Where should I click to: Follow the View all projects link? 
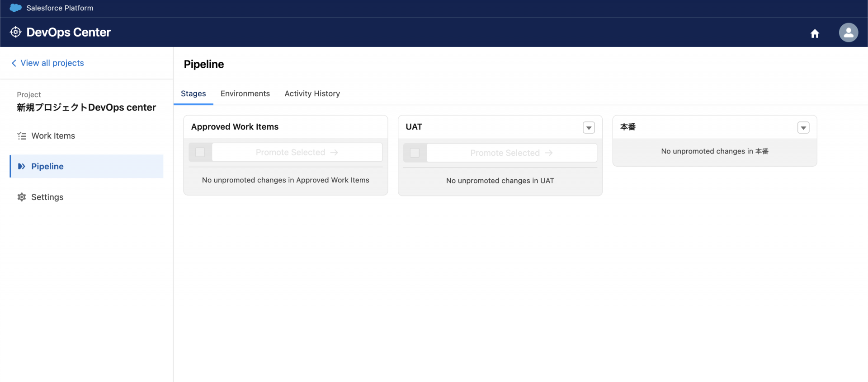(52, 63)
